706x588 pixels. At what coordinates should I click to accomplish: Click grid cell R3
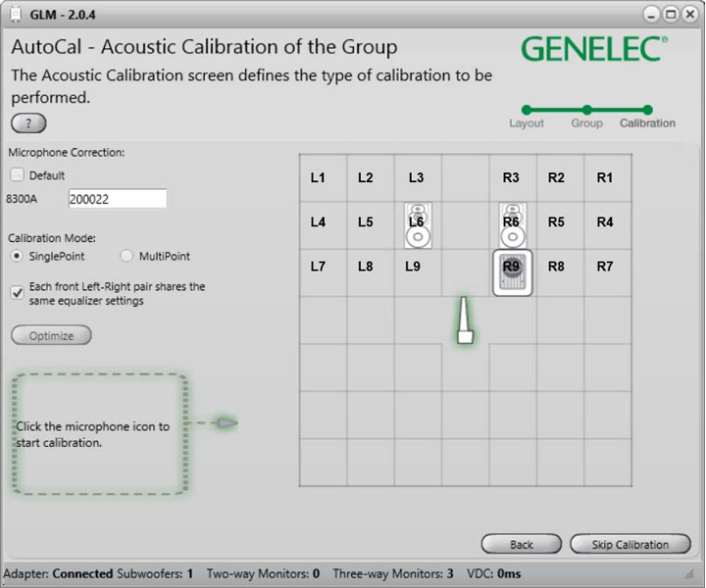point(513,177)
